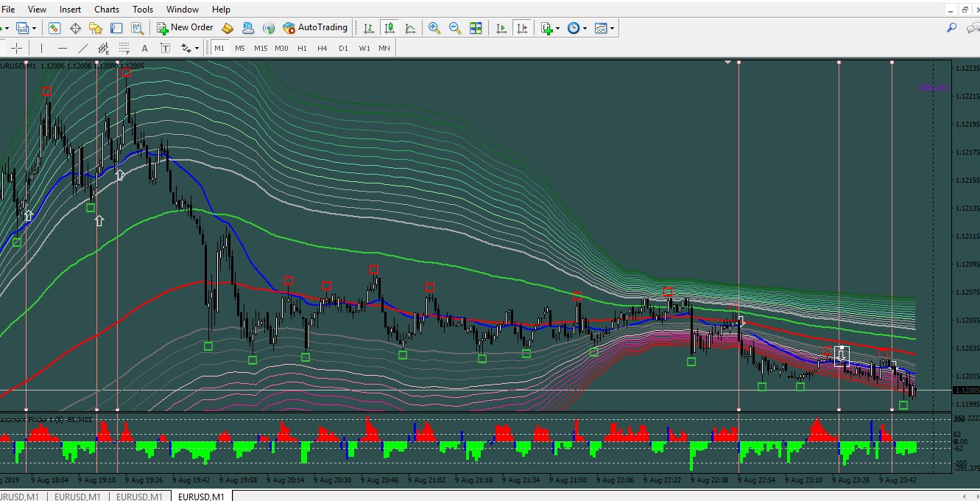Expand the Templates dropdown arrow
Image resolution: width=980 pixels, height=501 pixels.
click(x=613, y=28)
